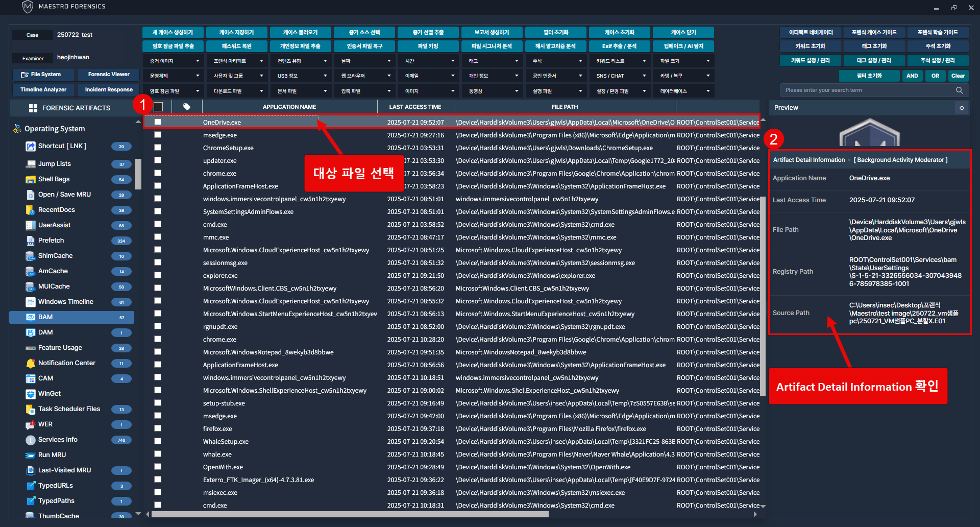980x527 pixels.
Task: Click the WinGet artifact icon
Action: 30,394
